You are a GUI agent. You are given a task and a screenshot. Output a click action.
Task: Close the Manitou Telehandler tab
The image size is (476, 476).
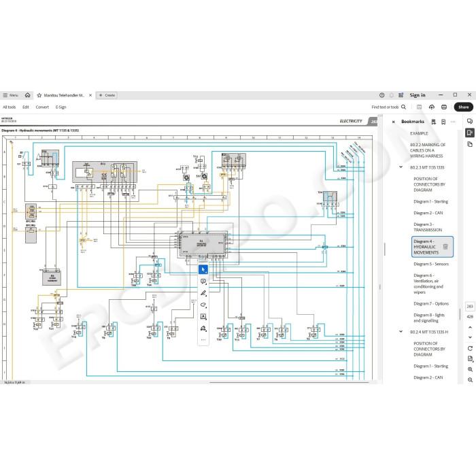point(90,95)
